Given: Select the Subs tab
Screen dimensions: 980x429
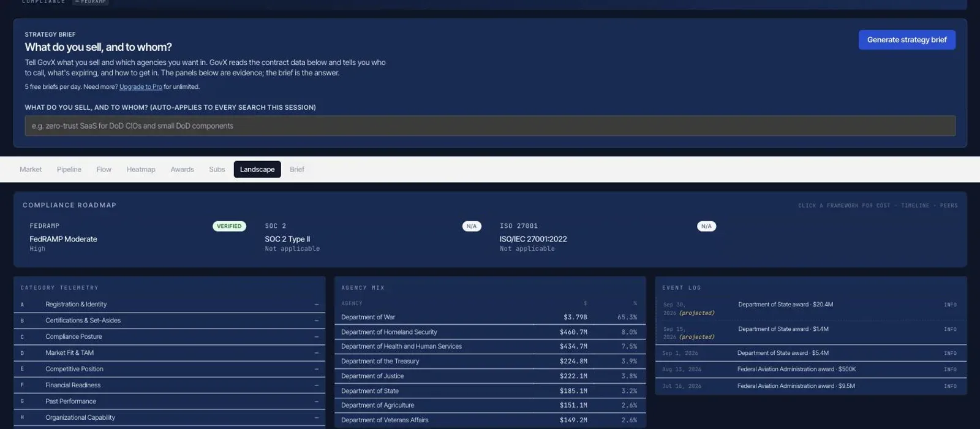Looking at the screenshot, I should (217, 169).
